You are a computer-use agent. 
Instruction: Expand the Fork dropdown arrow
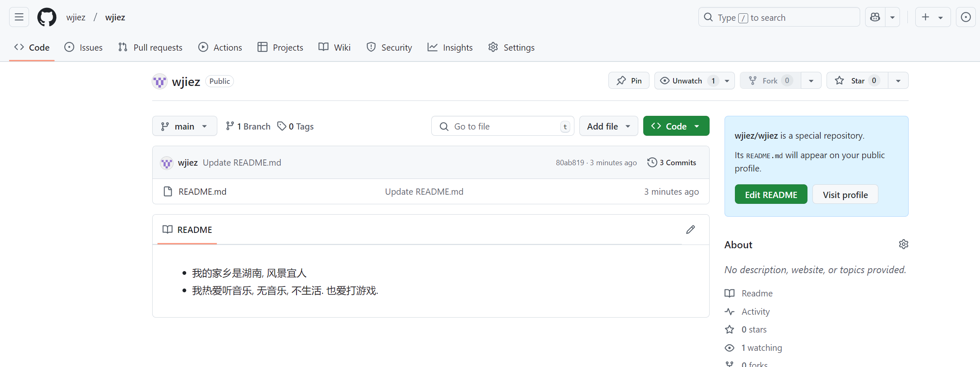pyautogui.click(x=811, y=81)
